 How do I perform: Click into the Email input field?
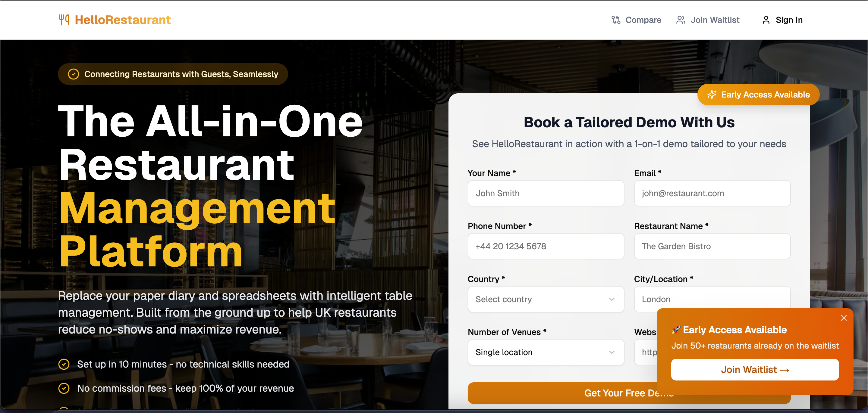[x=712, y=193]
